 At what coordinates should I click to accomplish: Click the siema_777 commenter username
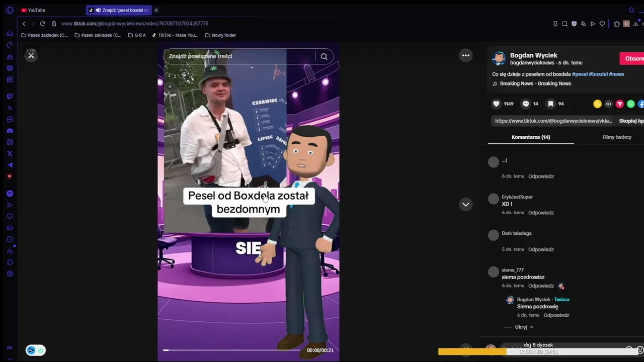tap(513, 270)
